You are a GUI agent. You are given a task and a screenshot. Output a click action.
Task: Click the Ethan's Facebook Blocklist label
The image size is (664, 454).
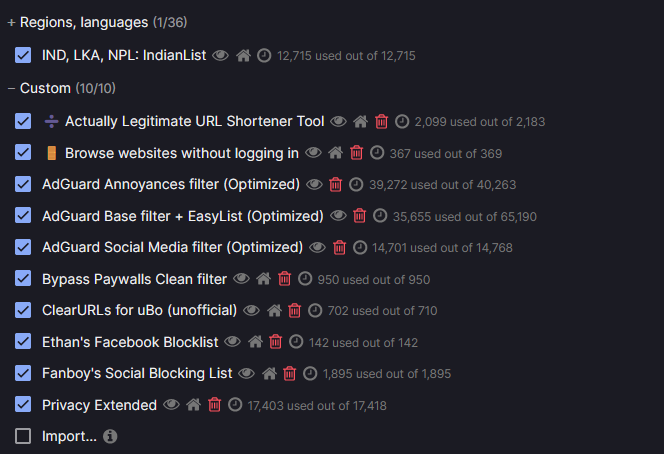[x=130, y=342]
